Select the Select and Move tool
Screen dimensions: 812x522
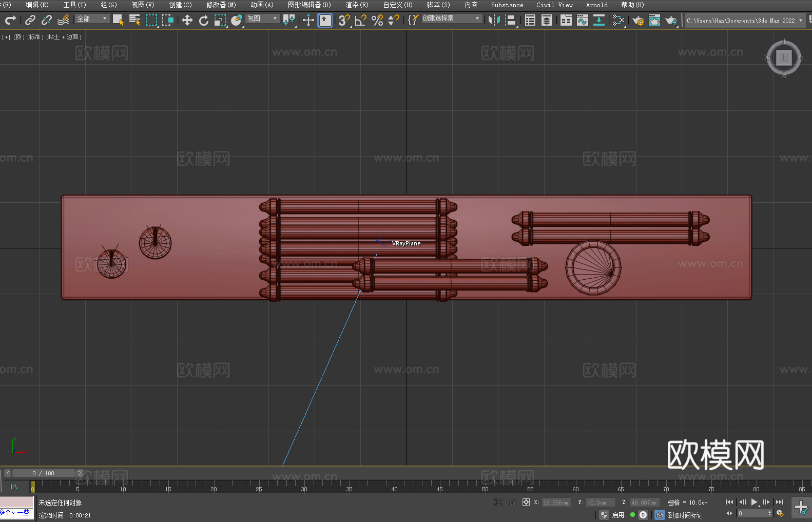[187, 20]
